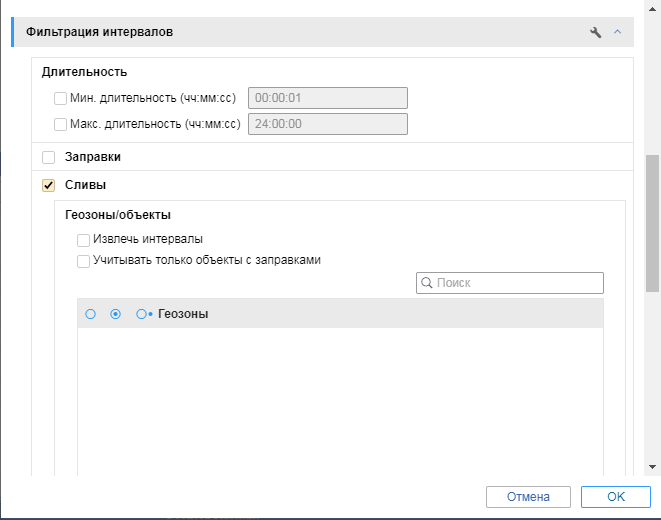
Task: Click the minimum duration field 00:00:01
Action: [x=328, y=98]
